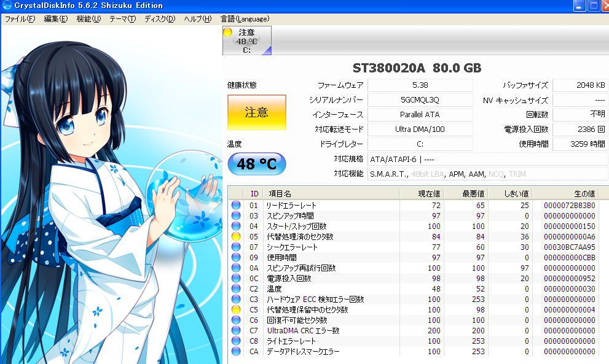The height and width of the screenshot is (364, 609).
Task: Click status icon for 09 使用時間
Action: pos(236,257)
